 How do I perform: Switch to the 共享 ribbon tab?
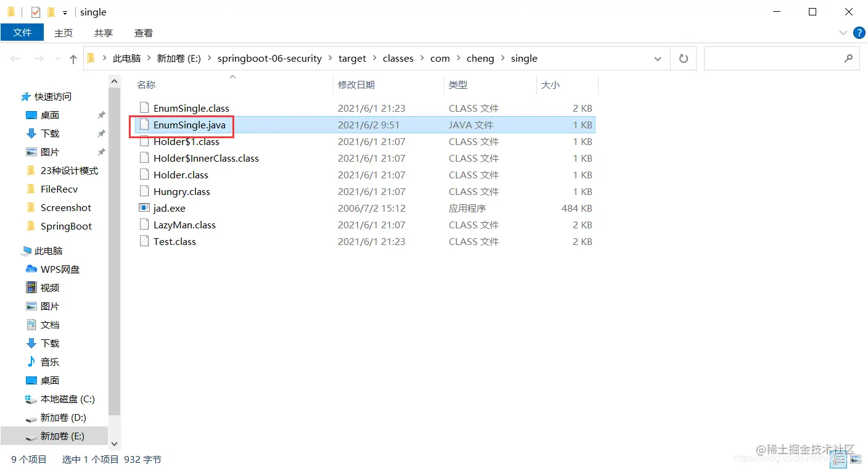point(104,33)
